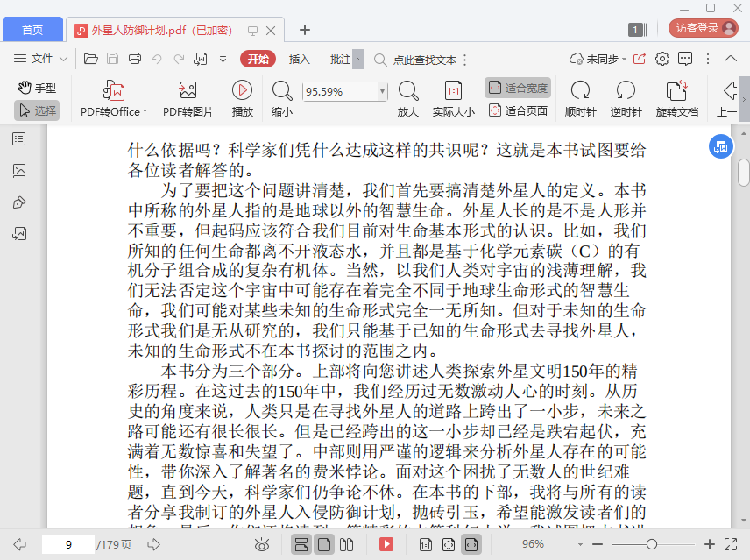Image resolution: width=750 pixels, height=560 pixels.
Task: Open the 96% zoom level dropdown
Action: 580,545
